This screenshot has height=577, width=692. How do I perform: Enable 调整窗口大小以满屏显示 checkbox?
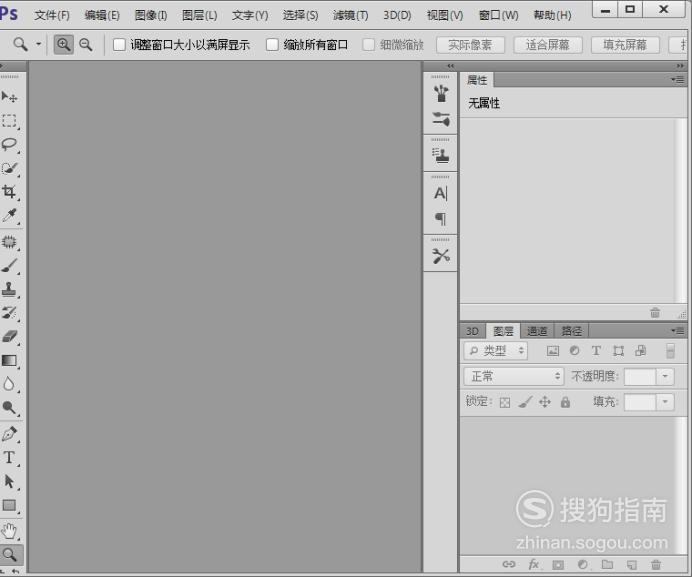click(119, 45)
